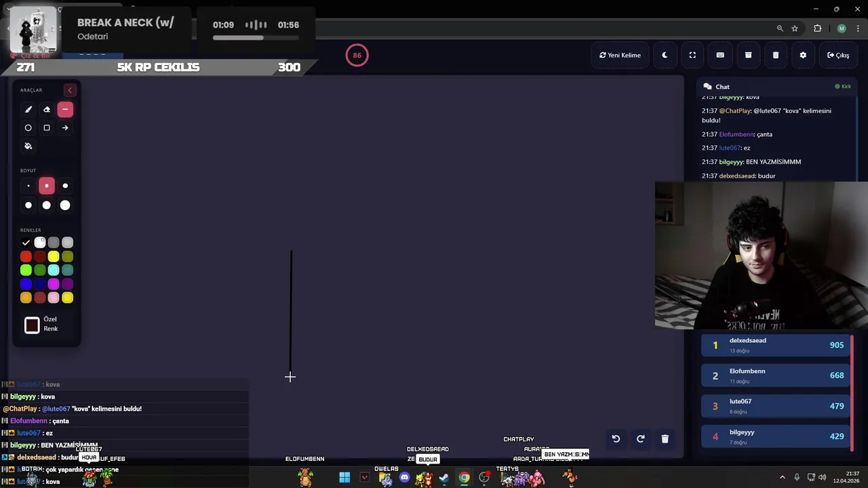Select Elofumbenn leaderboard row with 668

(x=775, y=375)
